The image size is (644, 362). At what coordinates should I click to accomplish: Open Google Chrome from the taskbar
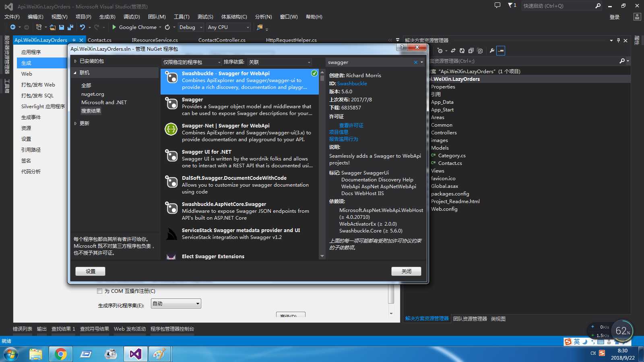tap(60, 354)
